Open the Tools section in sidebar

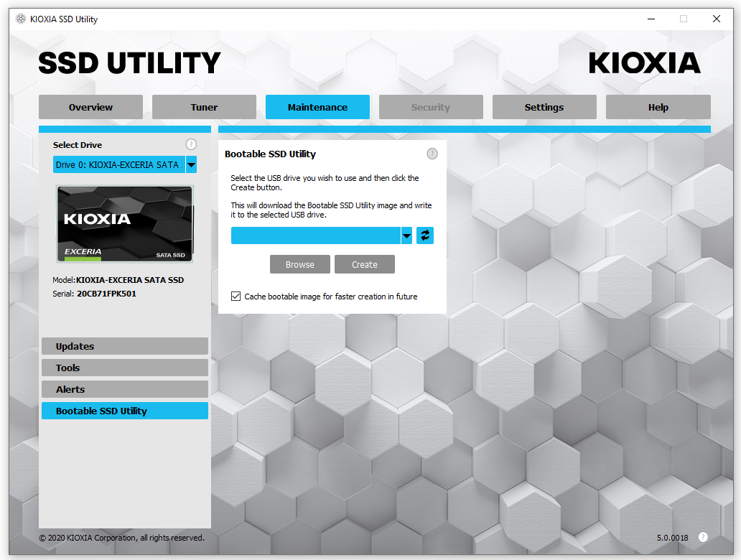125,368
